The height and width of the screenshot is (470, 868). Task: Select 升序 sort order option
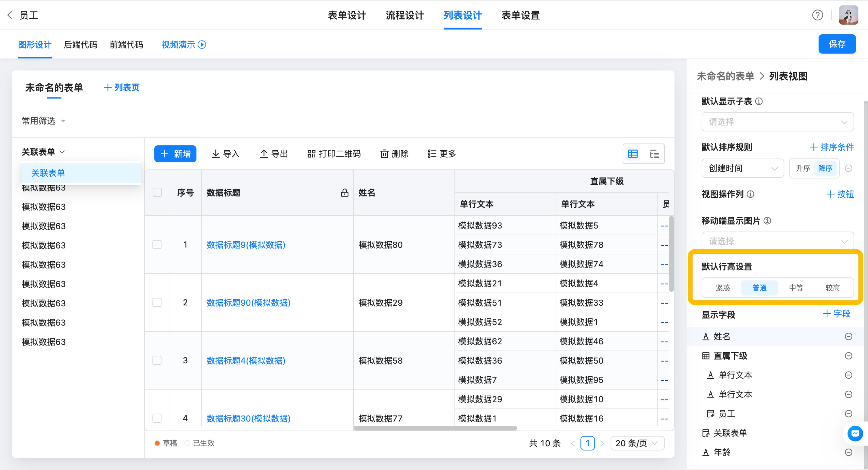point(803,168)
